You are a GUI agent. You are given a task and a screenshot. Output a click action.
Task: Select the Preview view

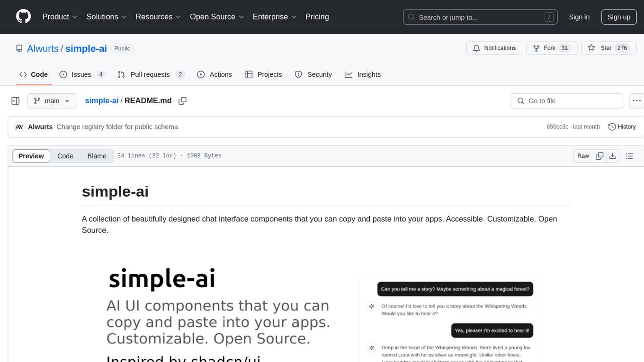(31, 156)
